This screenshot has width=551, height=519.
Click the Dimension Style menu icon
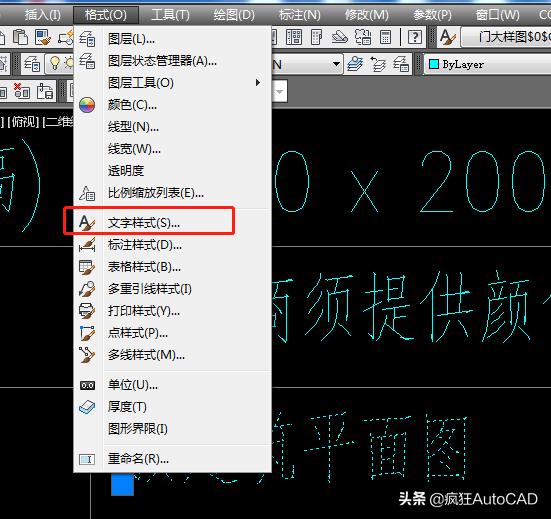click(x=87, y=245)
